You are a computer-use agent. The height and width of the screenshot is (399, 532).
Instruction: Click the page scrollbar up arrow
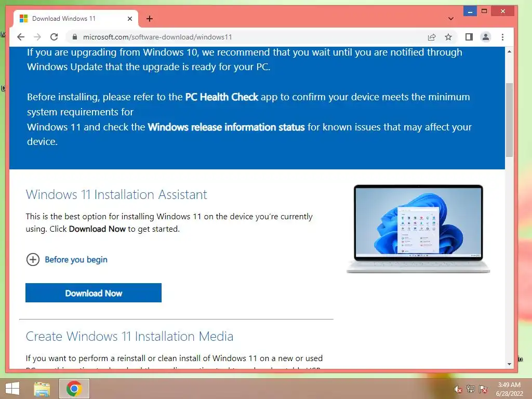[509, 51]
